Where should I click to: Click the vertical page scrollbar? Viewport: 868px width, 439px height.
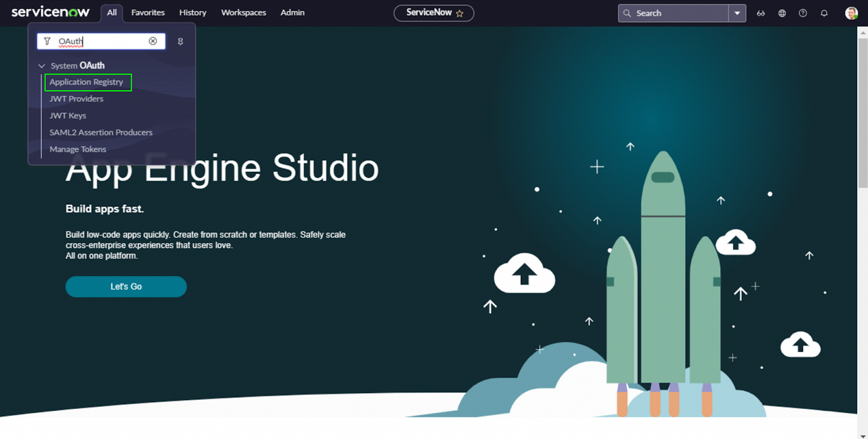click(x=863, y=114)
